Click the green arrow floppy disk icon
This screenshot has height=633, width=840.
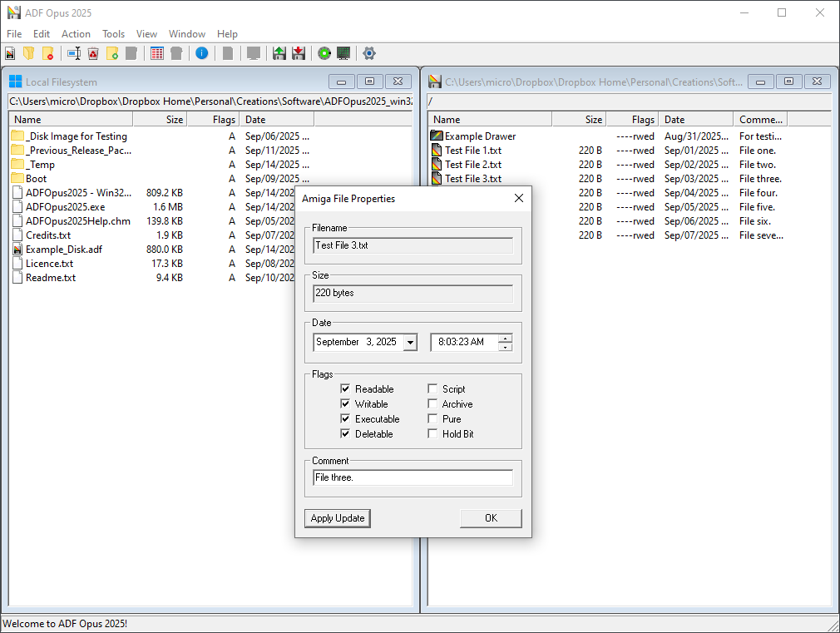coord(279,53)
